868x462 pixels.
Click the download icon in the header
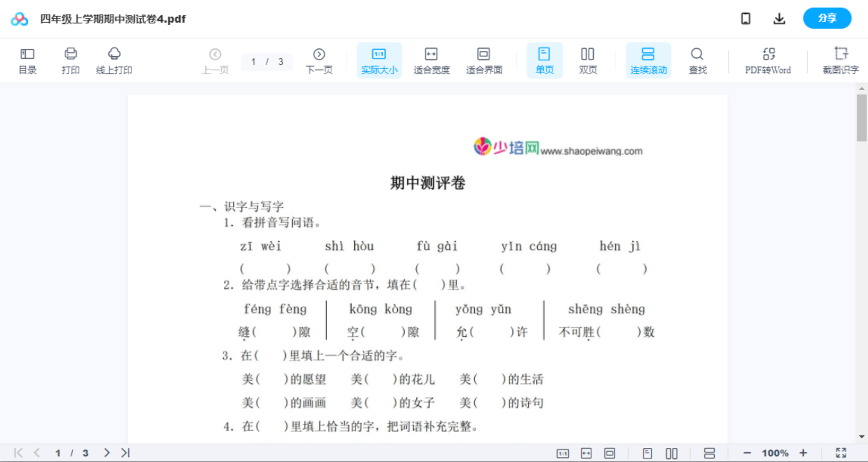[779, 18]
